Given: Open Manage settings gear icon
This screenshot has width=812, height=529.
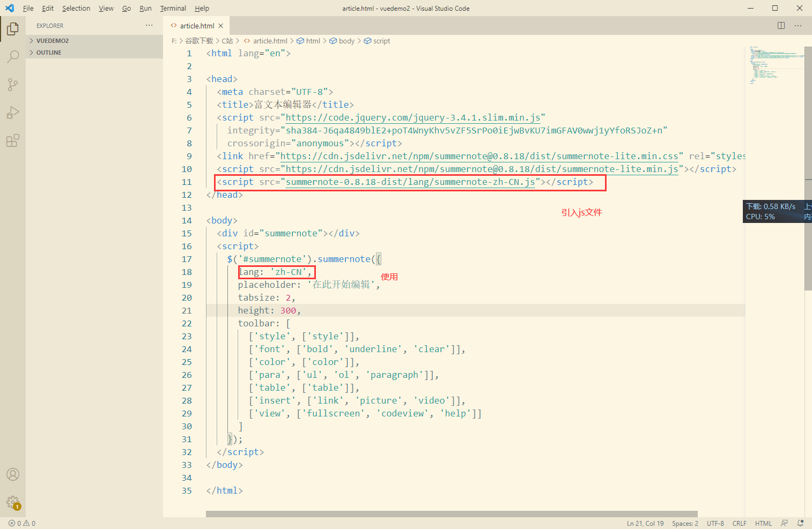Looking at the screenshot, I should pos(13,502).
